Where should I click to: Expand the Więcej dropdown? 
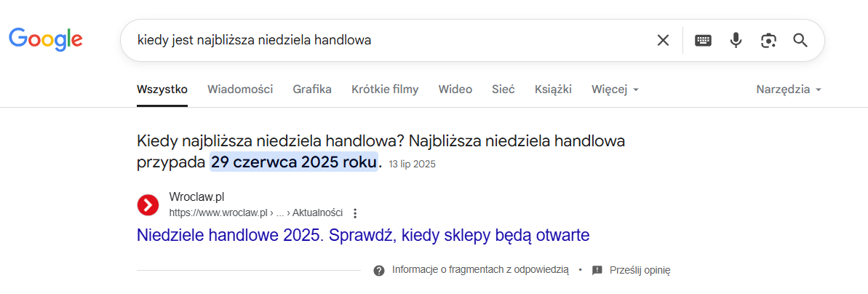615,90
